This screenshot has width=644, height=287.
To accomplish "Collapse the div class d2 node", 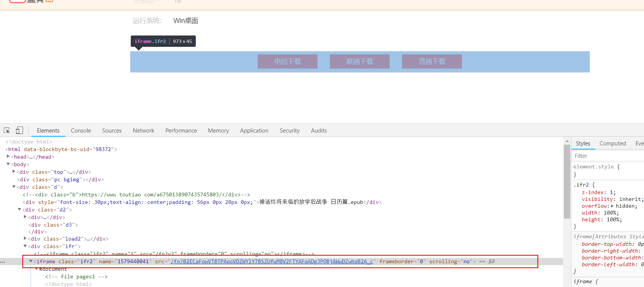I will [x=20, y=210].
